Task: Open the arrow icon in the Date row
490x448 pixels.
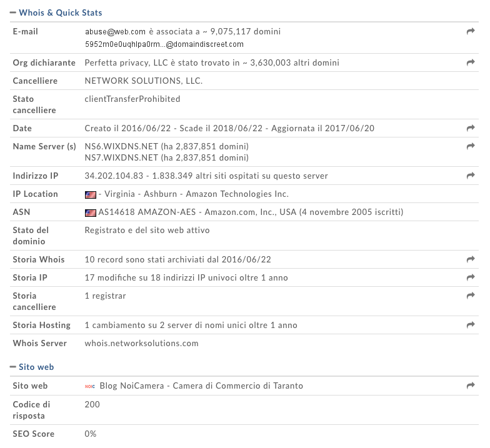Action: coord(471,128)
